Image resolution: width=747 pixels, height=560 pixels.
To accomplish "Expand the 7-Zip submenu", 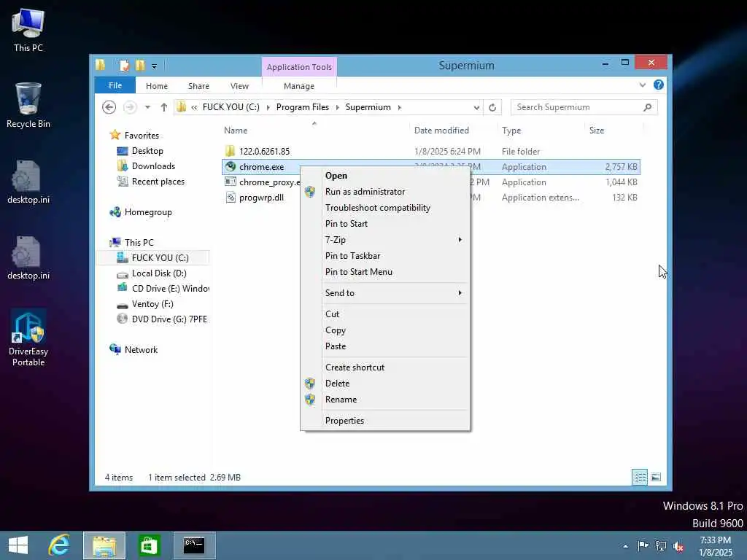I will pos(460,239).
